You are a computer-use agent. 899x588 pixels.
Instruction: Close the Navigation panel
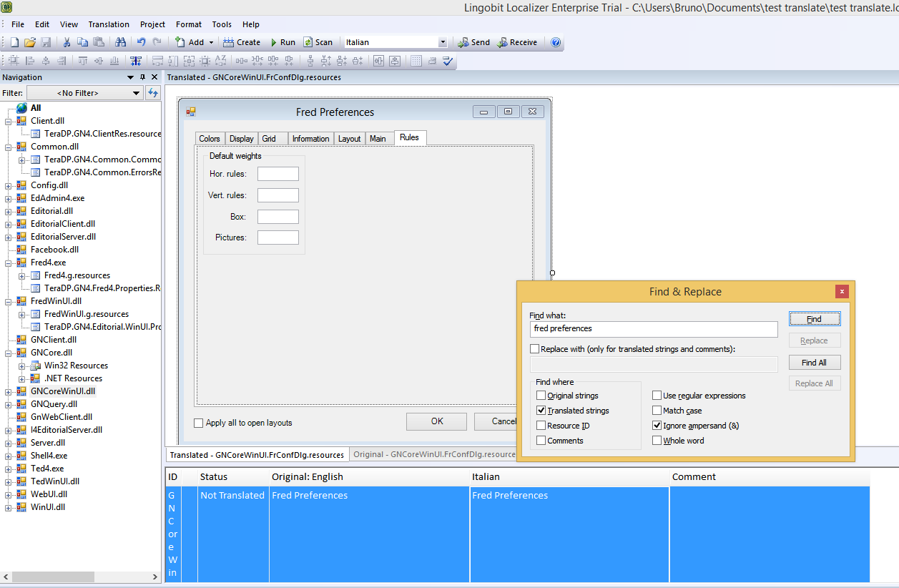(x=154, y=77)
